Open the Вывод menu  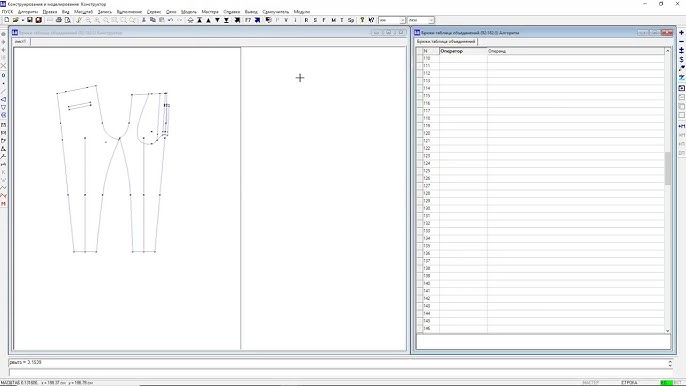click(x=251, y=12)
